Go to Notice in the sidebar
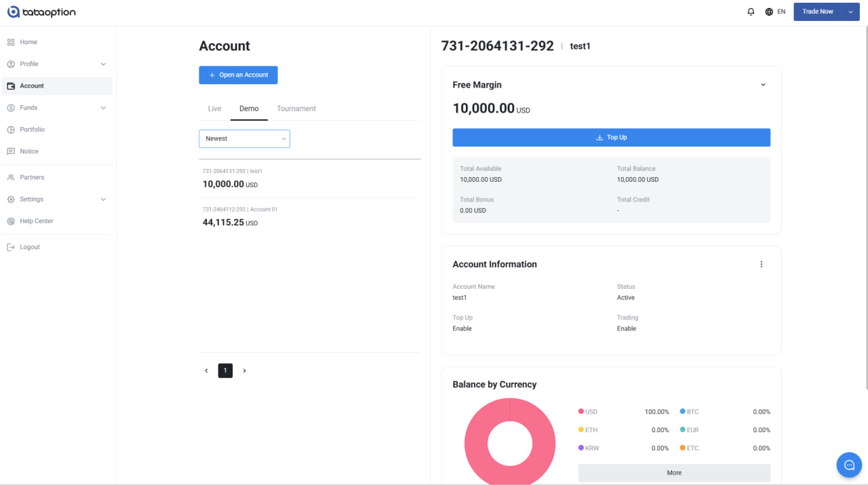Screen dimensions: 868x485 click(x=29, y=151)
